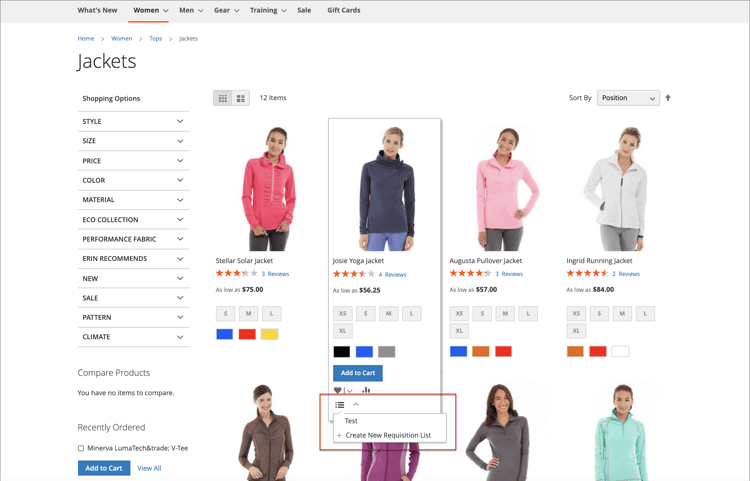Open Ingrid Running Jacket product image

click(617, 188)
